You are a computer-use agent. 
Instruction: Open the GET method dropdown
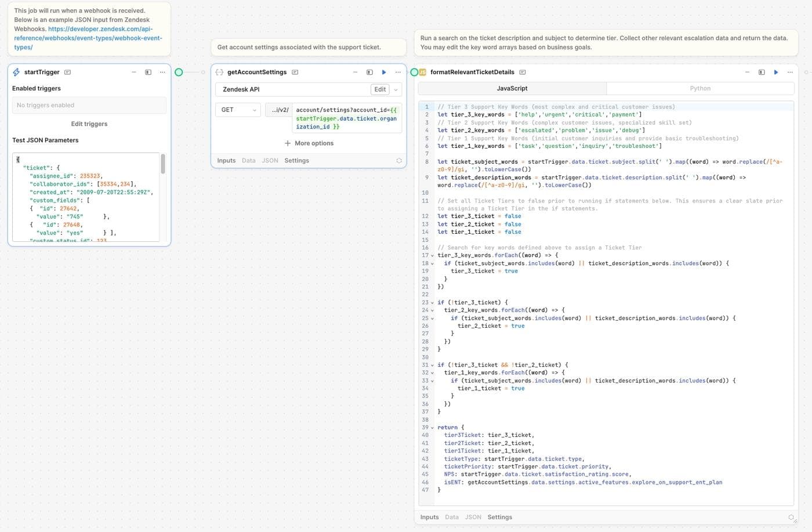click(238, 109)
